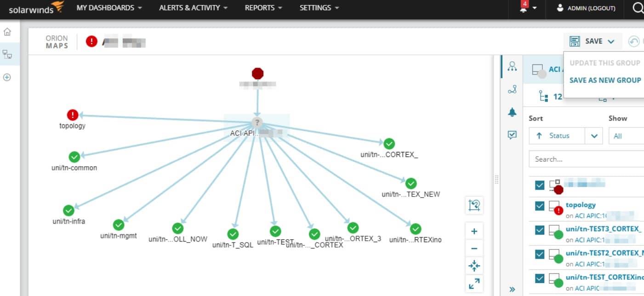This screenshot has height=296, width=644.
Task: Select the topology node with red alert
Action: (x=73, y=115)
